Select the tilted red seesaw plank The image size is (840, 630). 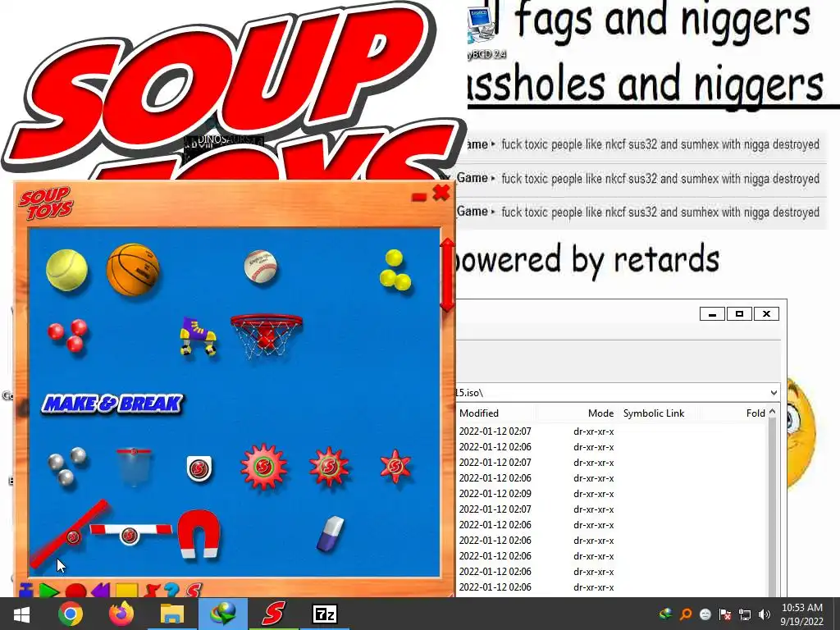tap(69, 535)
